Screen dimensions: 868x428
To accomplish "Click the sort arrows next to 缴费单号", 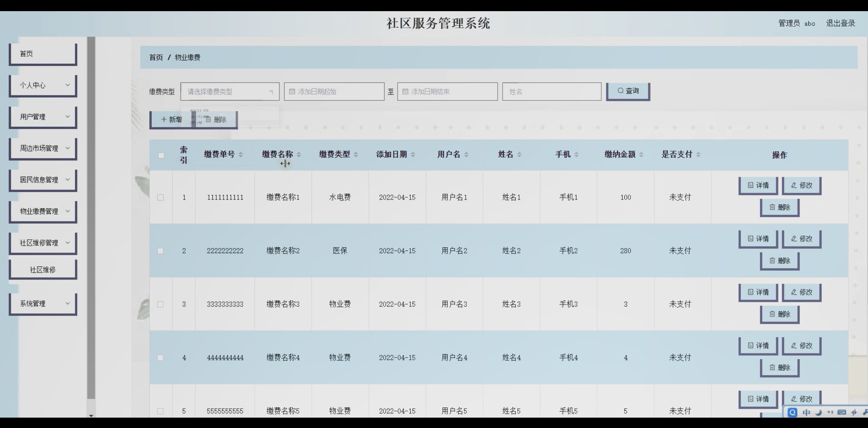I will click(x=241, y=155).
